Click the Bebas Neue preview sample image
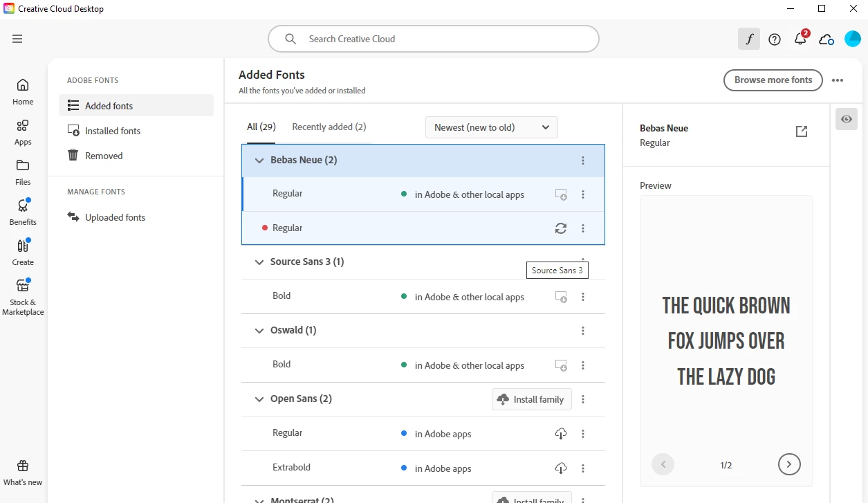The width and height of the screenshot is (868, 503). click(726, 341)
